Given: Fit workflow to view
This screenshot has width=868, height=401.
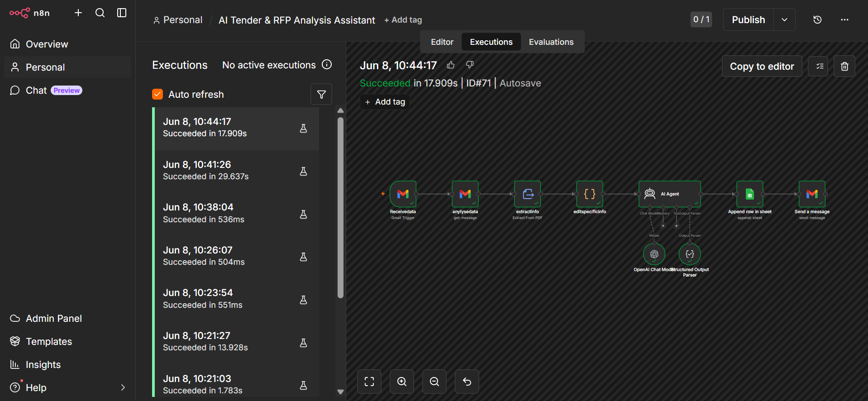Looking at the screenshot, I should click(369, 382).
